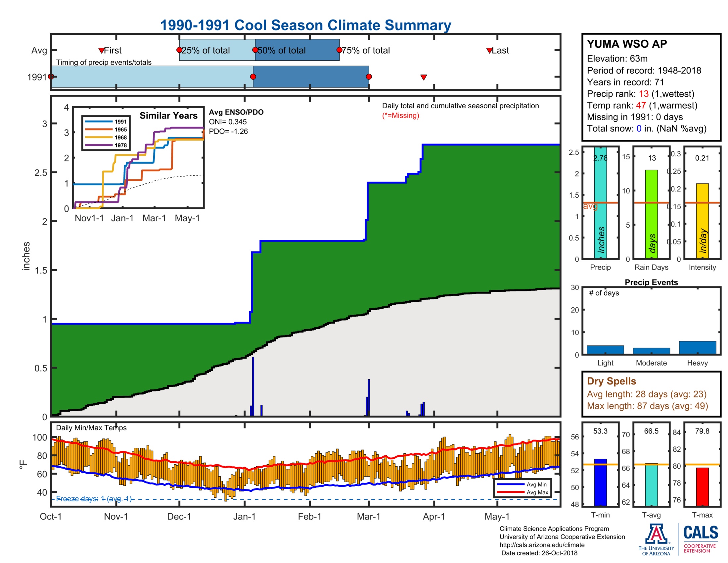
Task: Click the 'Date created: 26-Oct-2018' text
Action: (539, 553)
